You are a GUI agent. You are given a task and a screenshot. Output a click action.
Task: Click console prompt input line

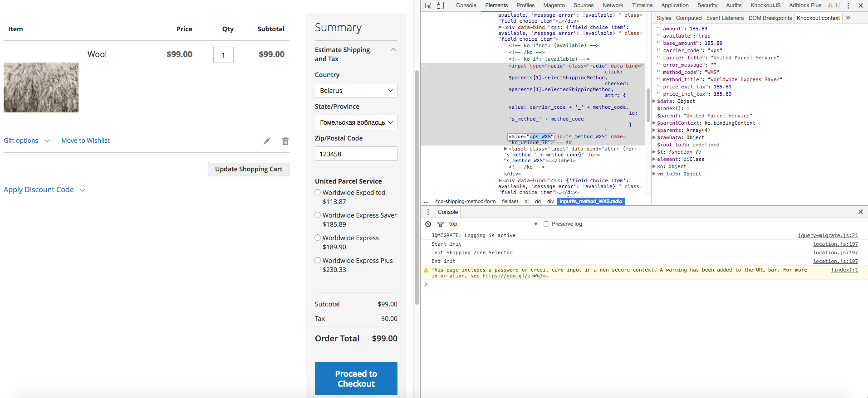coord(644,284)
